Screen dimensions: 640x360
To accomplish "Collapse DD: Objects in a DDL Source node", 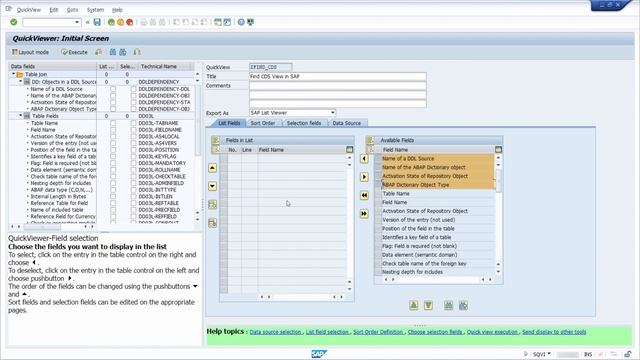I will tap(20, 82).
